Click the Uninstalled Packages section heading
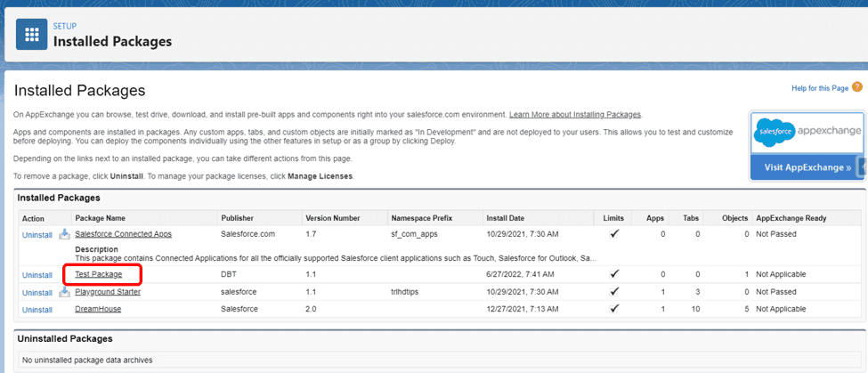Image resolution: width=868 pixels, height=373 pixels. click(x=65, y=338)
